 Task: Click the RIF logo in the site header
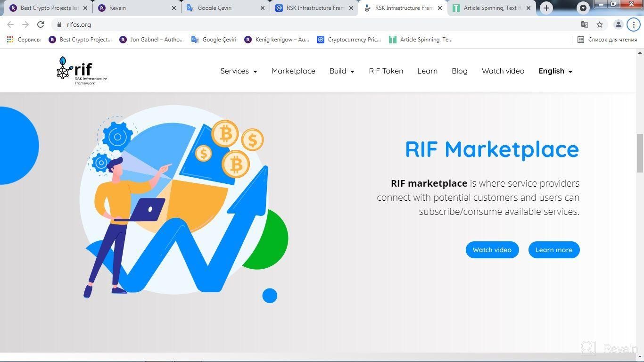pos(82,71)
